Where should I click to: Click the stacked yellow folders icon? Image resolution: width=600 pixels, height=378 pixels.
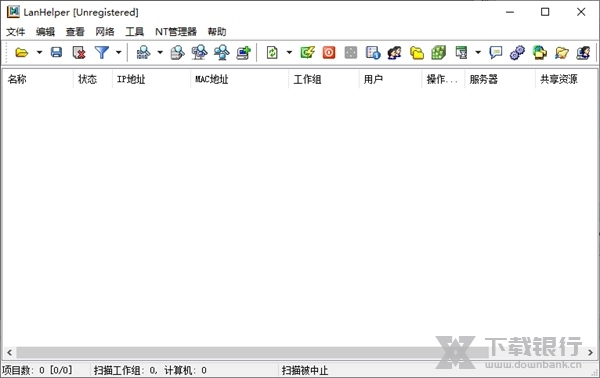click(417, 52)
